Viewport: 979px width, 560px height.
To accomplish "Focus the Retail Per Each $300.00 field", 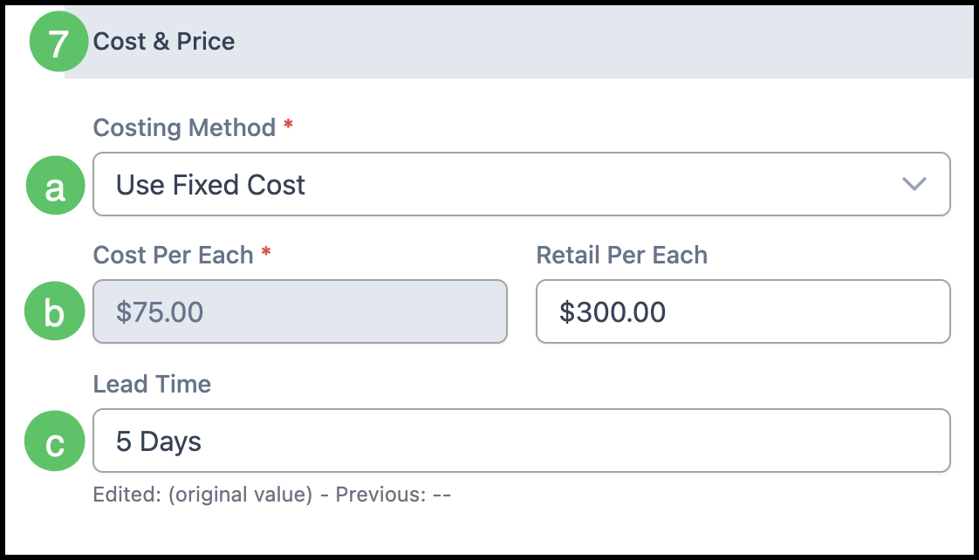I will pyautogui.click(x=742, y=311).
